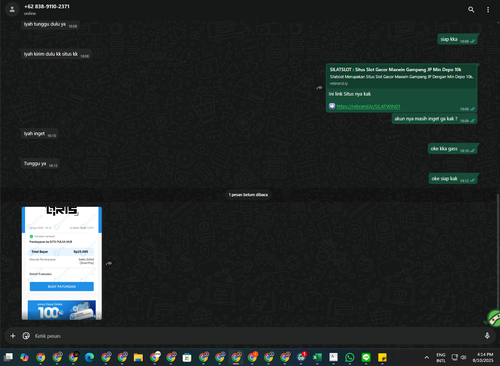500x366 pixels.
Task: Select the message "ini link Situs nya kak"
Action: [x=350, y=94]
